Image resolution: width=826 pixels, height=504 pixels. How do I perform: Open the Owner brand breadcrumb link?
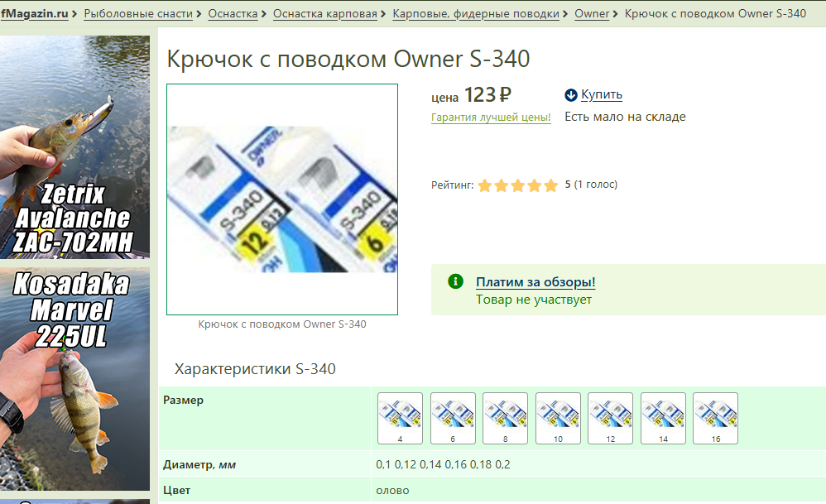(592, 14)
